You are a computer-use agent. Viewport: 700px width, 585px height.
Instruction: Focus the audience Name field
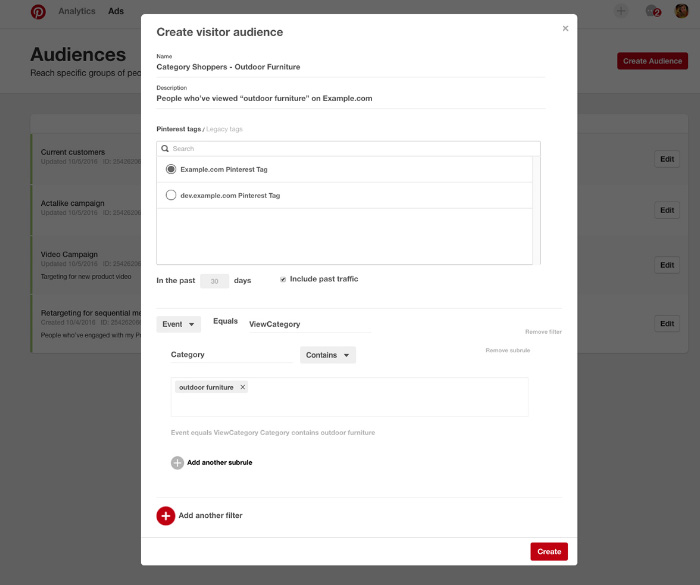(x=350, y=67)
